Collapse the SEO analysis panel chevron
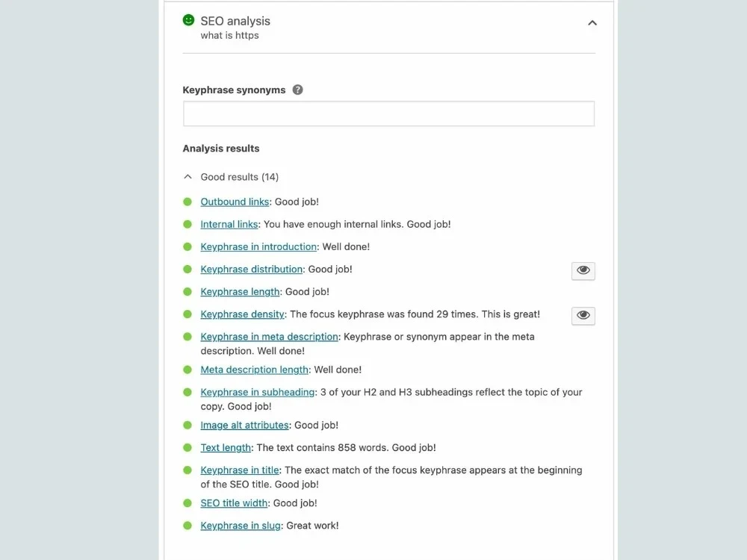747x560 pixels. 592,23
